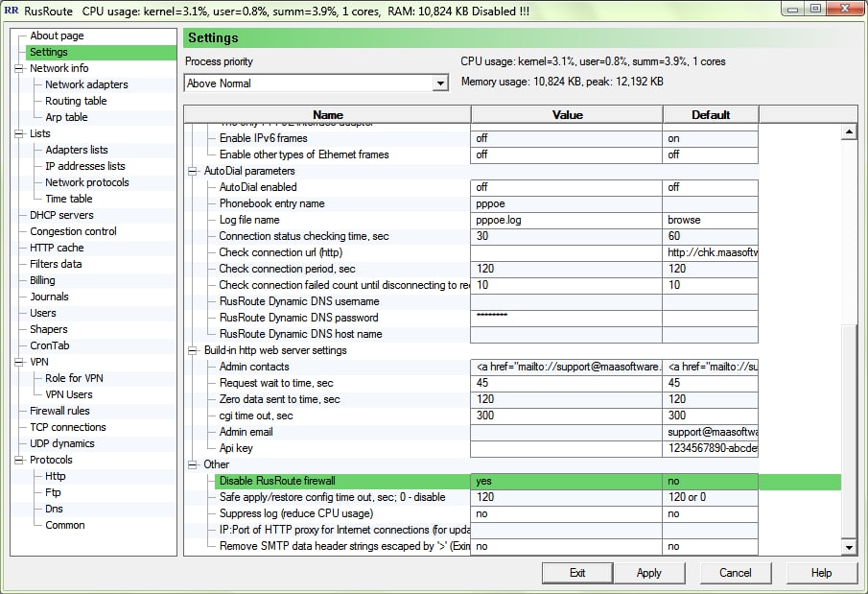
Task: Open Ftp protocol settings
Action: click(x=53, y=492)
